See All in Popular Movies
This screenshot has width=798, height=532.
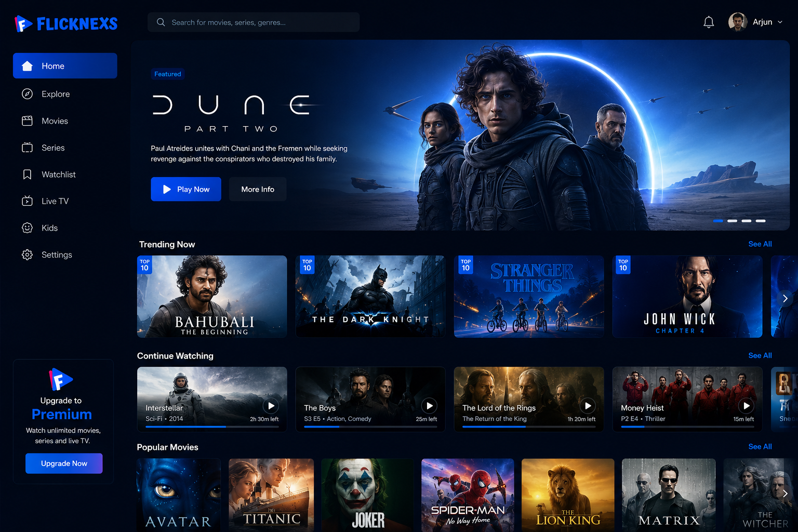click(760, 447)
